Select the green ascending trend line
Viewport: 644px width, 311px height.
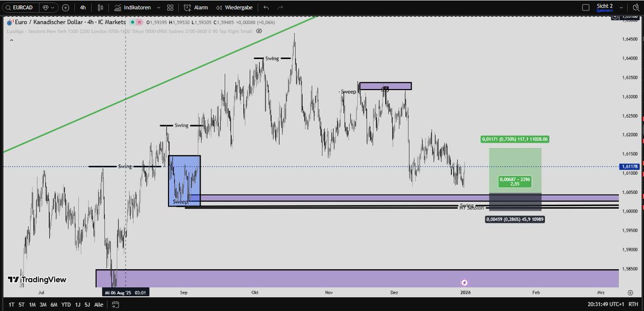pyautogui.click(x=161, y=84)
